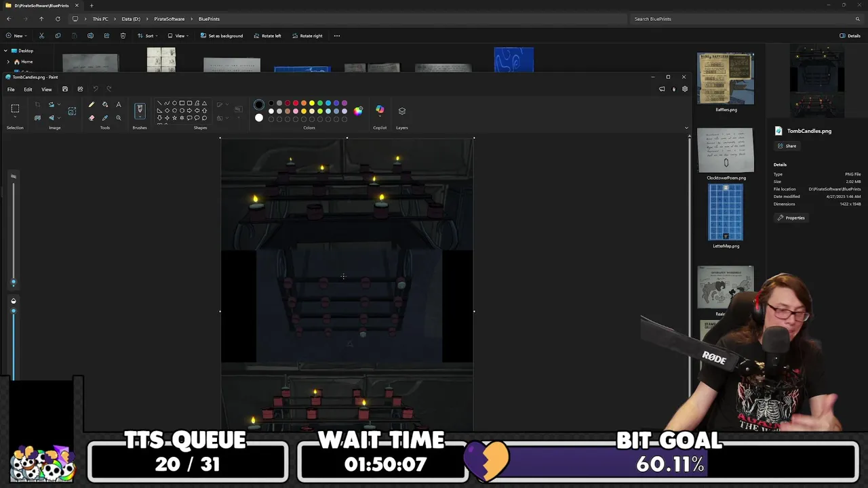
Task: Expand the Desktop tree node
Action: [x=5, y=51]
